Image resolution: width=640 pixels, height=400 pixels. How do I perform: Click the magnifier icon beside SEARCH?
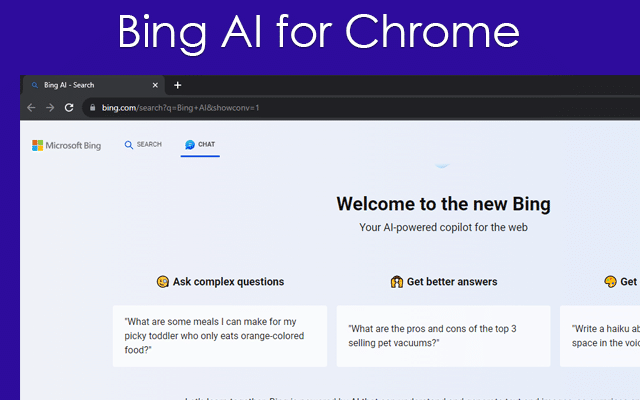coord(129,145)
